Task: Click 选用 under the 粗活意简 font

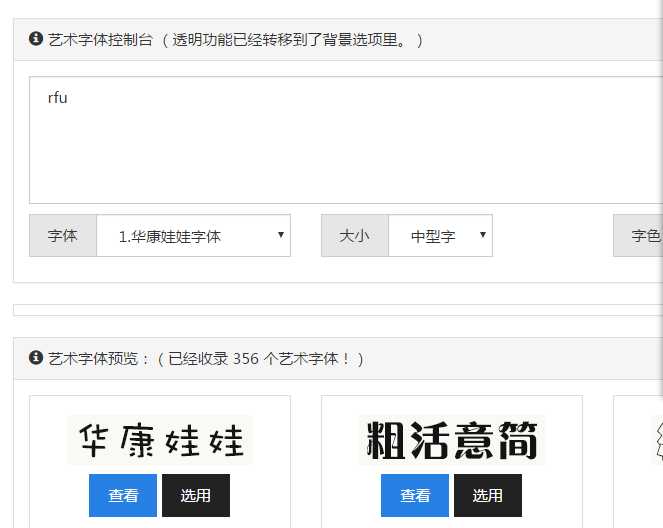Action: pos(488,495)
